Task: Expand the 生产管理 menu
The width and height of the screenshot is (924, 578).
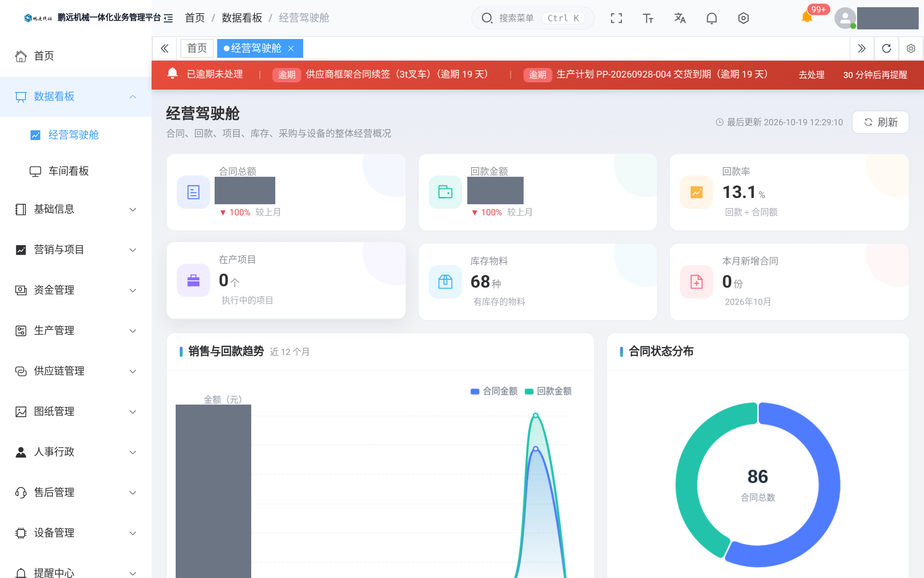Action: click(x=76, y=330)
